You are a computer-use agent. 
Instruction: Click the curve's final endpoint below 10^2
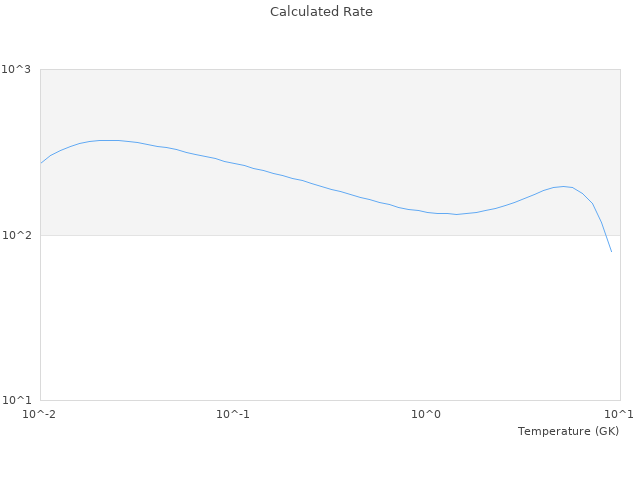click(611, 251)
